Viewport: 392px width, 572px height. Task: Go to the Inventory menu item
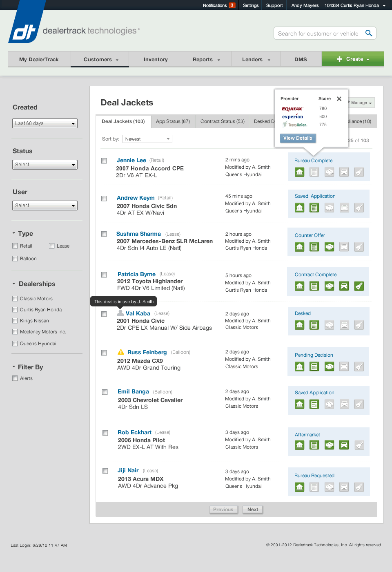coord(156,59)
